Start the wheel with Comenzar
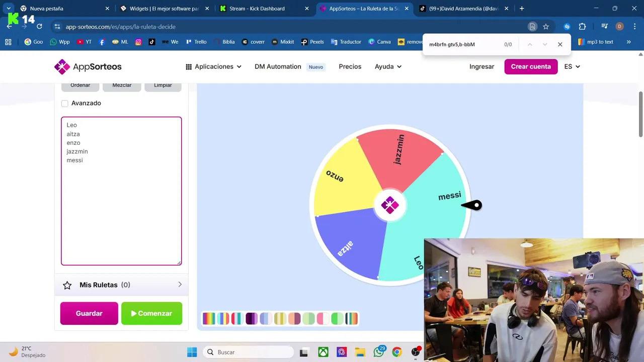The image size is (644, 362). (x=151, y=313)
